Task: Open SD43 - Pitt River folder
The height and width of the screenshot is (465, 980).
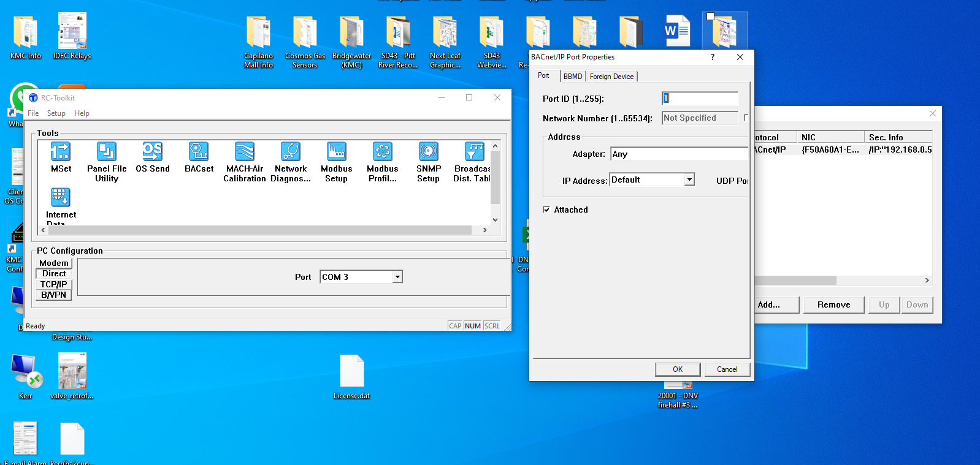Action: (x=398, y=42)
